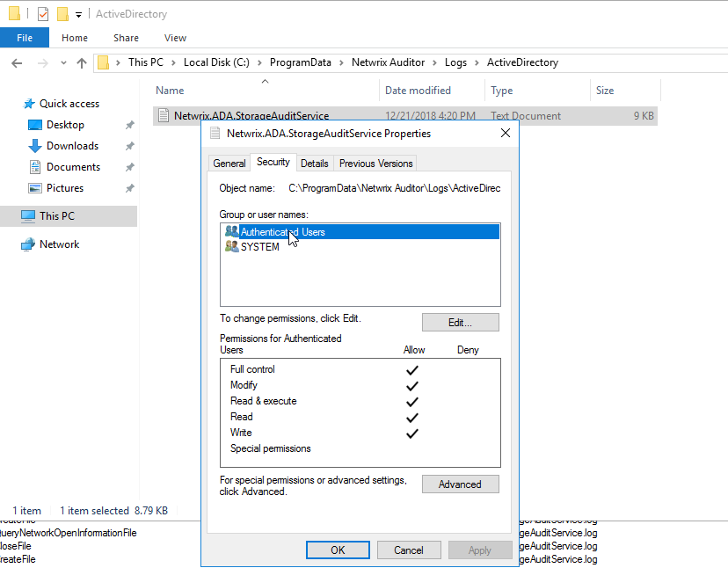The width and height of the screenshot is (728, 568).
Task: Click the pin icon next to Desktop
Action: click(x=130, y=125)
